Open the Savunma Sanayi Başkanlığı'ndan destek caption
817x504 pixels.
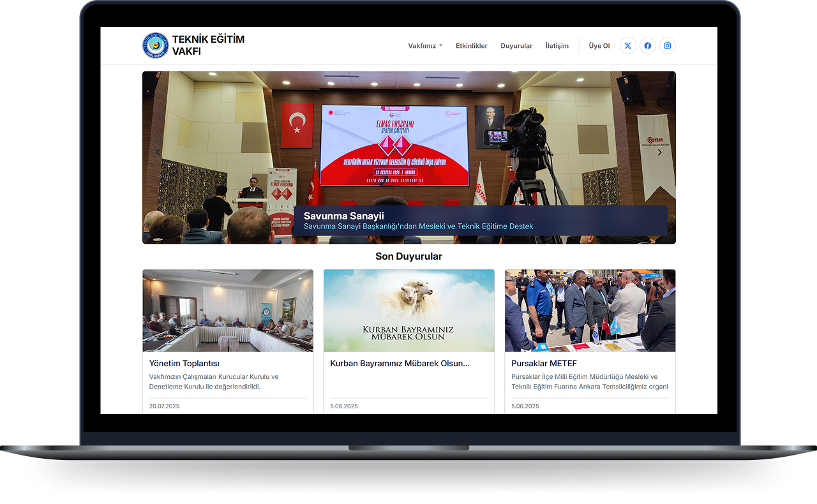pos(418,226)
